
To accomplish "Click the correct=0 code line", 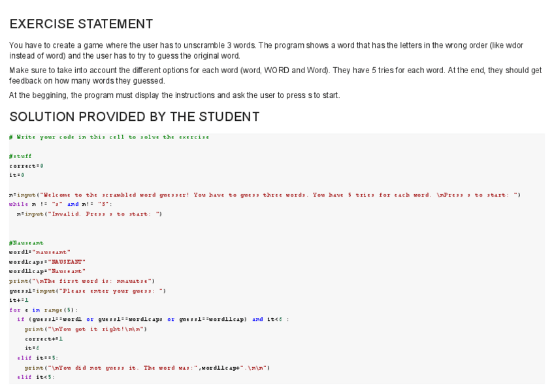I will tap(26, 166).
